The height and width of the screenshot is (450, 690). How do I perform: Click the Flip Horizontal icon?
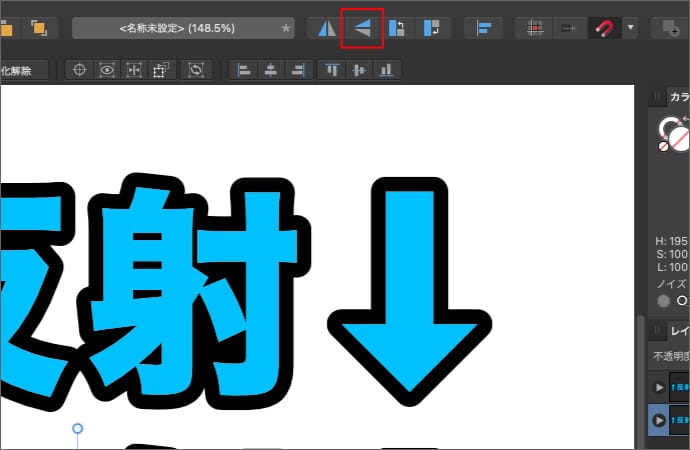327,28
